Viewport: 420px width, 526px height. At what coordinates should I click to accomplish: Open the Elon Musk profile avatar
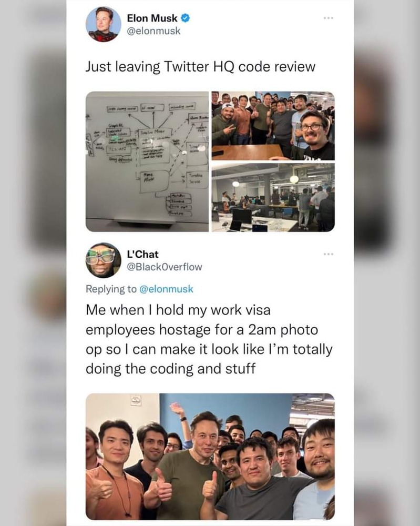pos(103,24)
